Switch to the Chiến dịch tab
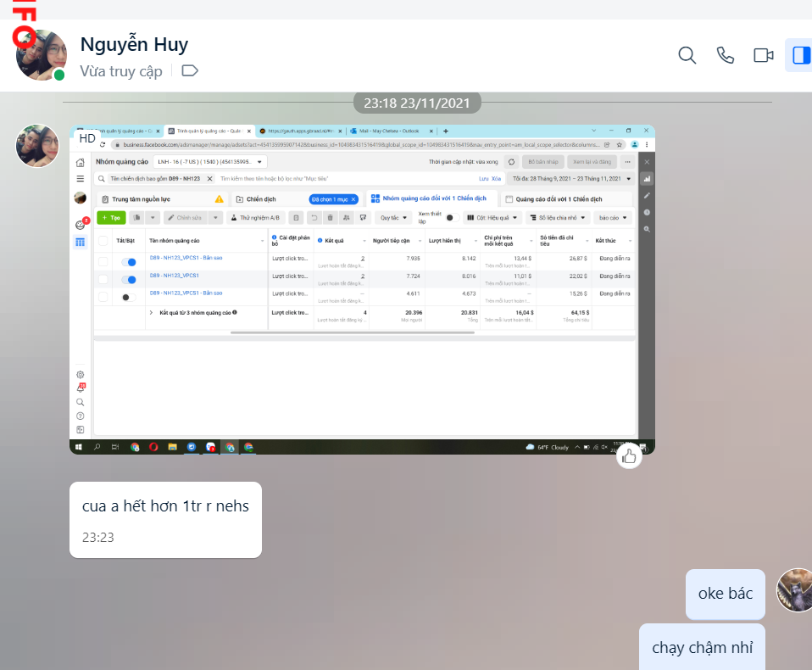Image resolution: width=812 pixels, height=670 pixels. tap(261, 199)
